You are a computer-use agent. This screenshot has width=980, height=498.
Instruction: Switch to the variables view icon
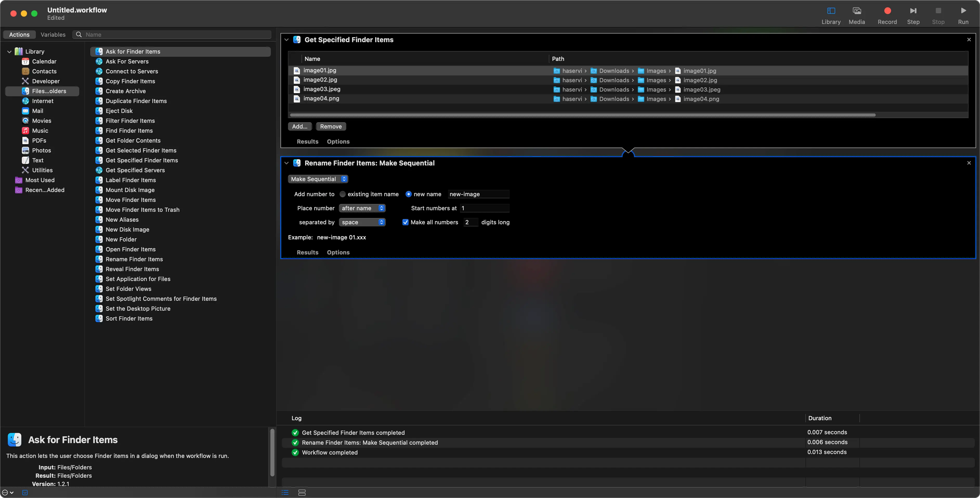point(302,492)
